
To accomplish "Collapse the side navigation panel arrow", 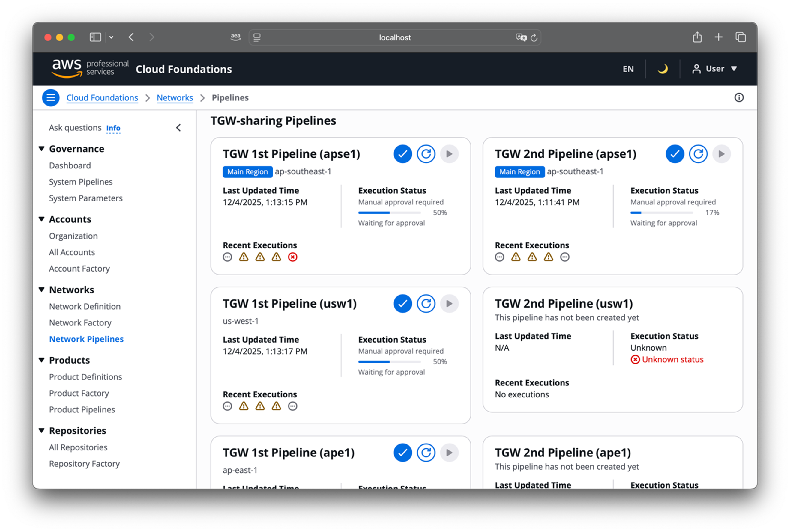I will click(178, 128).
